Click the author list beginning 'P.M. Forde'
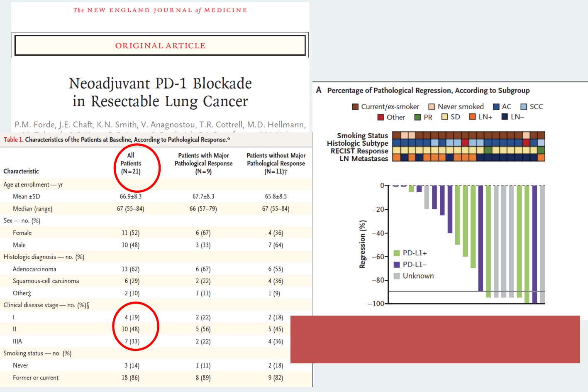The width and height of the screenshot is (588, 392). [x=160, y=125]
